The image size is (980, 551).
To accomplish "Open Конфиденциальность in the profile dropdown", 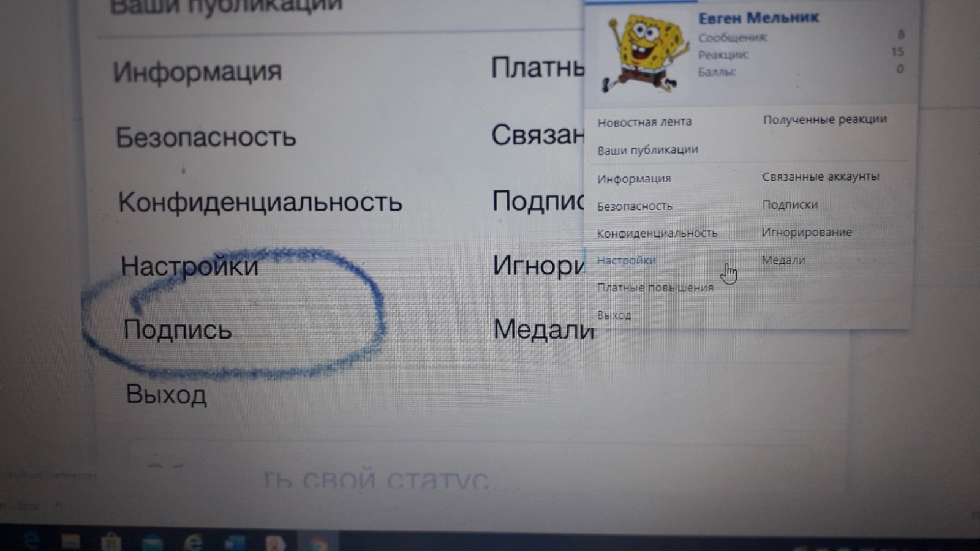I will (657, 233).
